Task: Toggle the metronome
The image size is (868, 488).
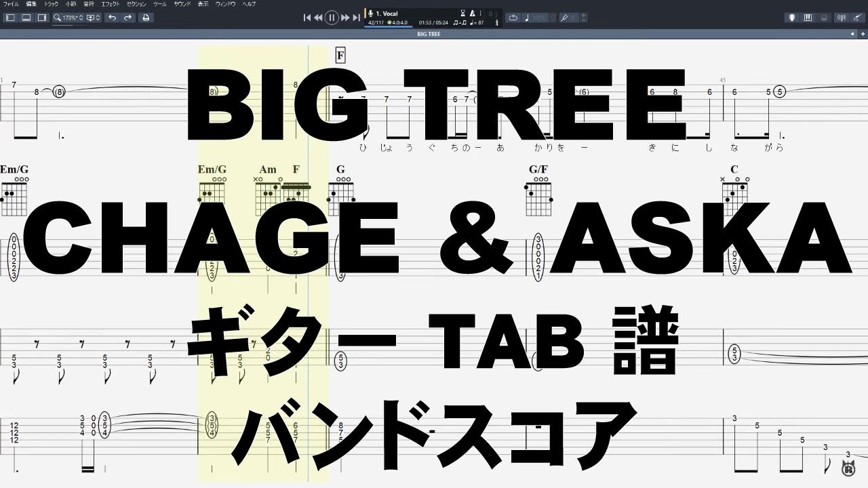Action: point(472,14)
